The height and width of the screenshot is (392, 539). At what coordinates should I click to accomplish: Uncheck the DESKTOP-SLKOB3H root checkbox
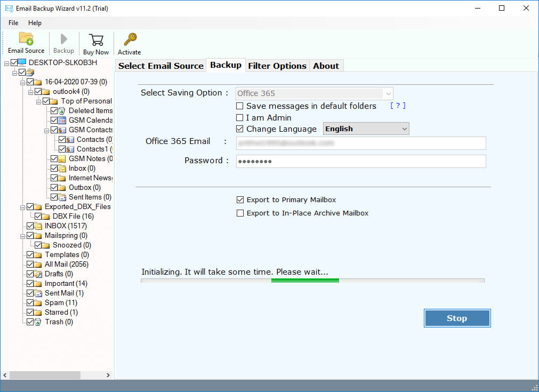click(14, 62)
